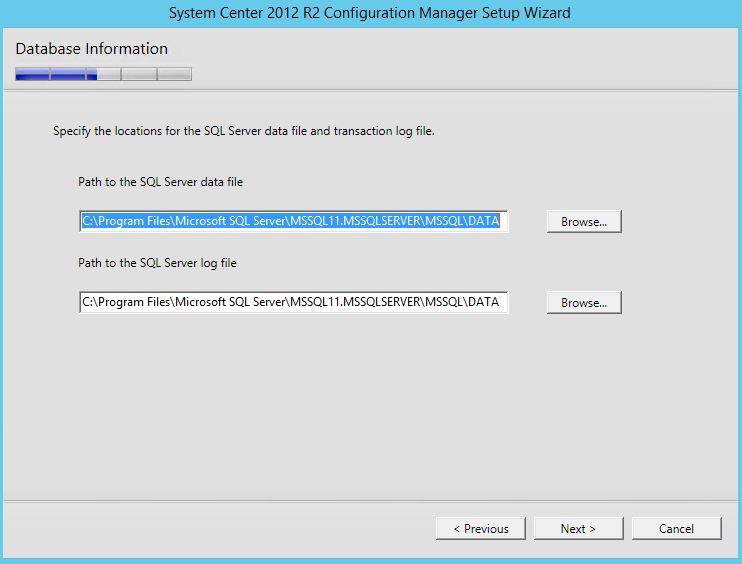Click the Setup Wizard title bar text
The image size is (742, 564).
point(370,13)
